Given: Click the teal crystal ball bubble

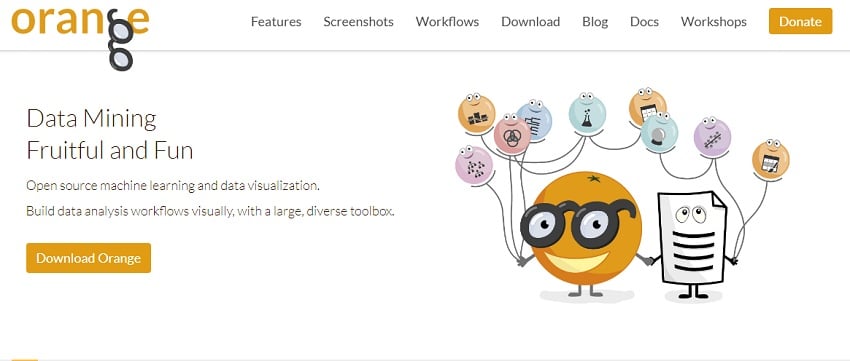Looking at the screenshot, I should pyautogui.click(x=659, y=133).
